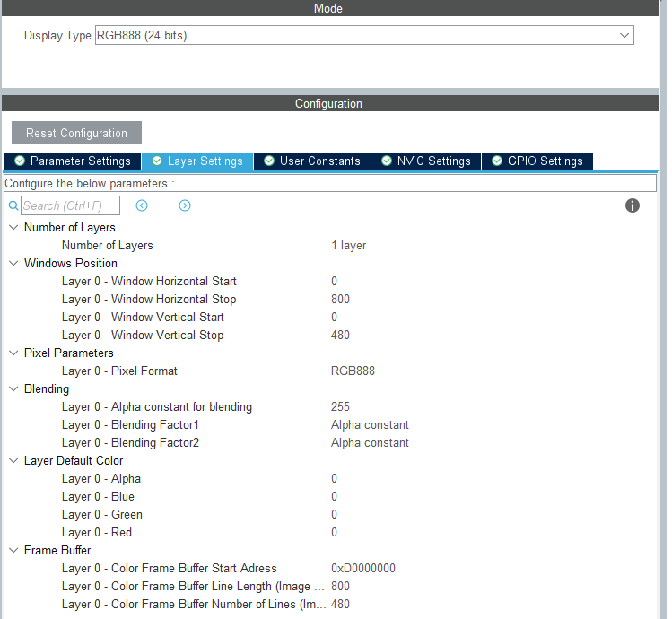The image size is (672, 619).
Task: Select the 'Number of Layers' parameter row label
Action: (107, 245)
